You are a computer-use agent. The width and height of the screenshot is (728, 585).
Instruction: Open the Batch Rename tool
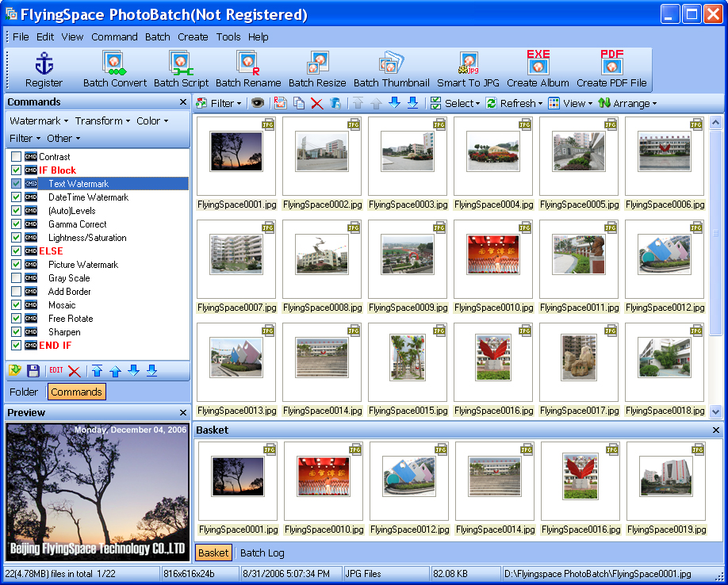pyautogui.click(x=248, y=70)
